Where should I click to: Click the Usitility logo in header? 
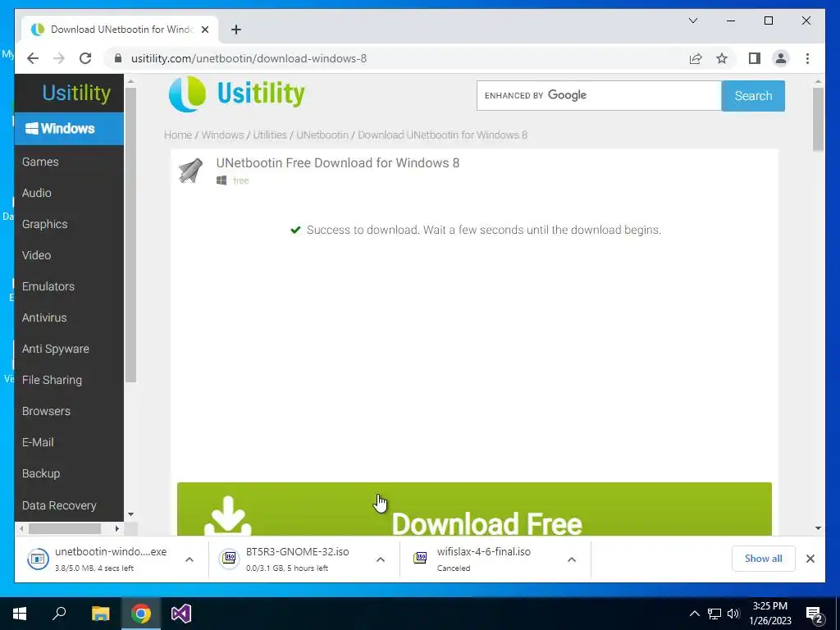[x=237, y=94]
